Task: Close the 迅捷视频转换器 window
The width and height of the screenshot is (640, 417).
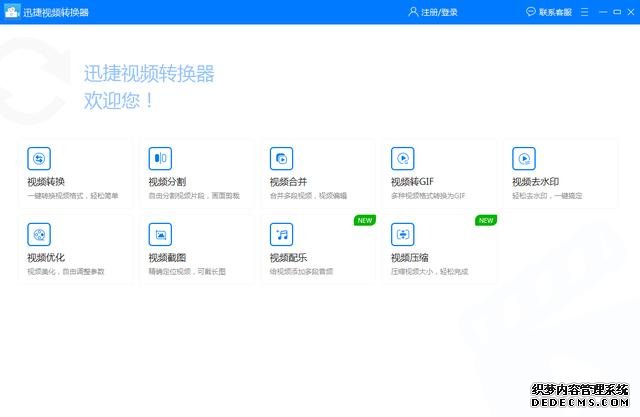Action: pos(631,12)
